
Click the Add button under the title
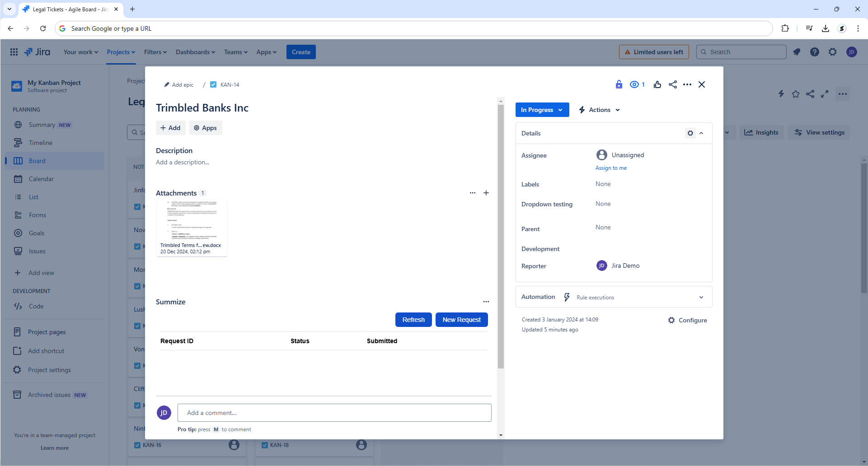pyautogui.click(x=170, y=128)
